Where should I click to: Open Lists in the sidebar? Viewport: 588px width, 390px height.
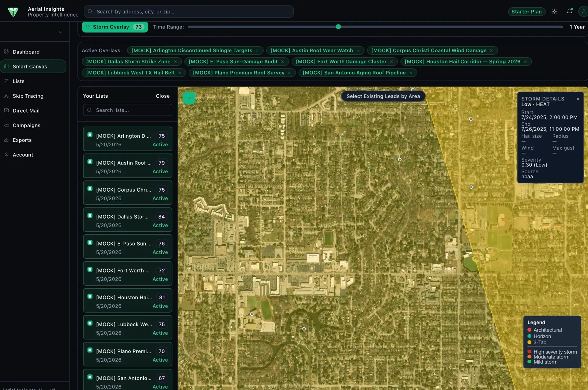[x=33, y=81]
